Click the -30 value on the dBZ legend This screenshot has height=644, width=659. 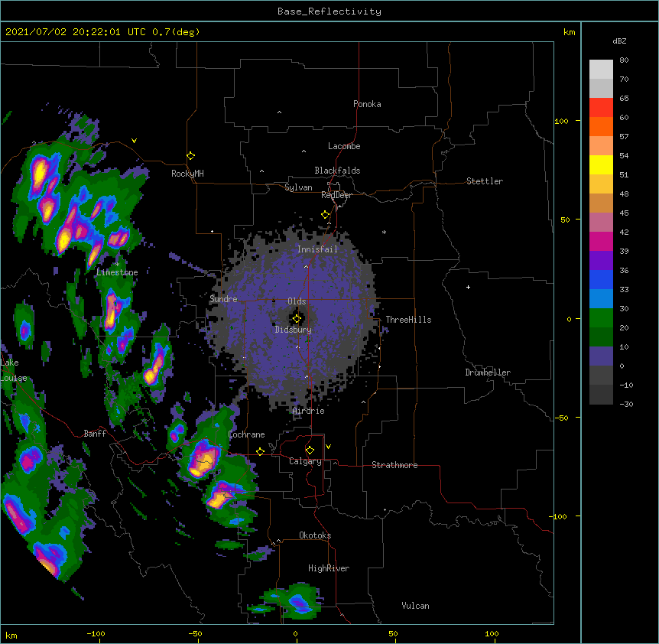coord(626,404)
